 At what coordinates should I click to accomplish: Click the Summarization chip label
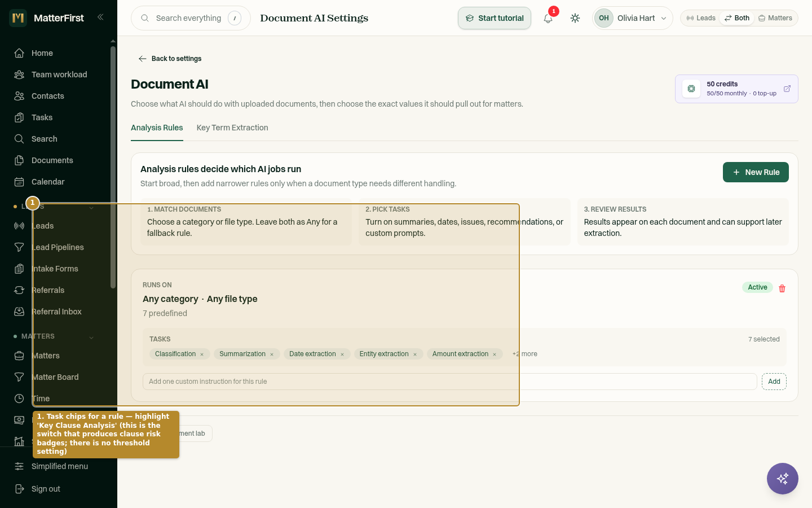[x=242, y=354]
